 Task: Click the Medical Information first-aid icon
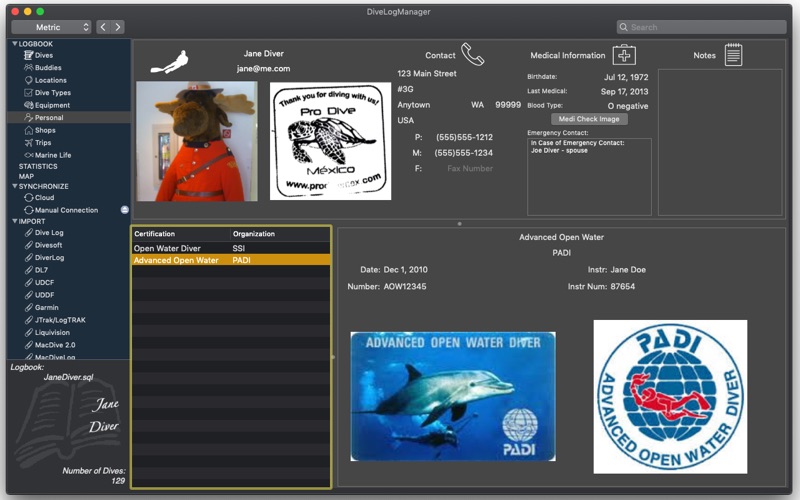[624, 55]
